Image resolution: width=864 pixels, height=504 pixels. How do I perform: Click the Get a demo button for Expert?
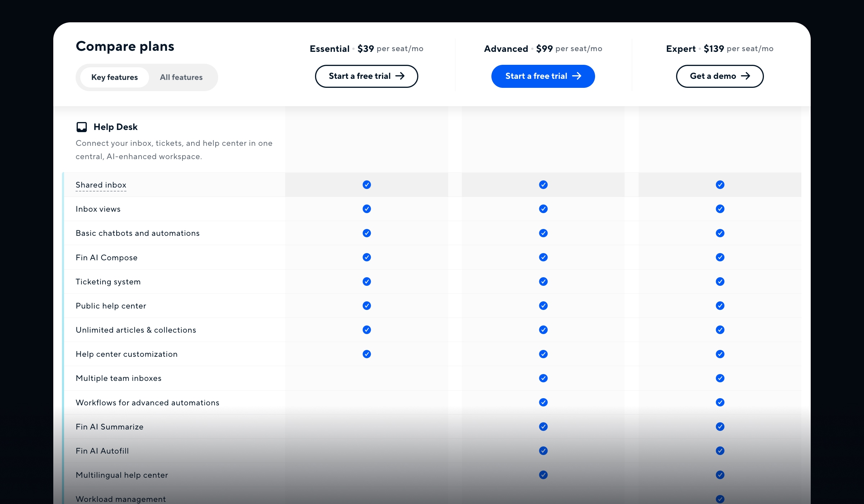(720, 76)
